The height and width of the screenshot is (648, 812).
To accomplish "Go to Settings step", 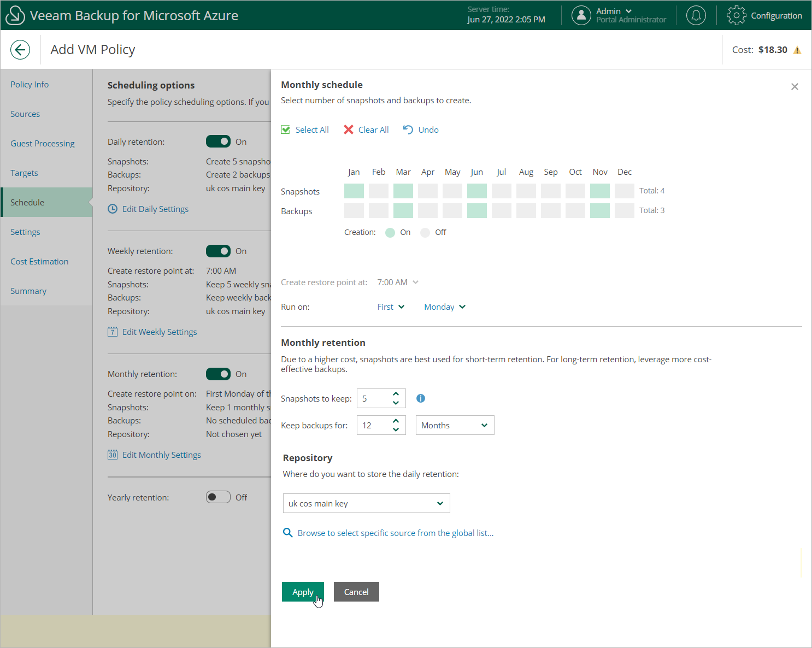I will point(25,232).
